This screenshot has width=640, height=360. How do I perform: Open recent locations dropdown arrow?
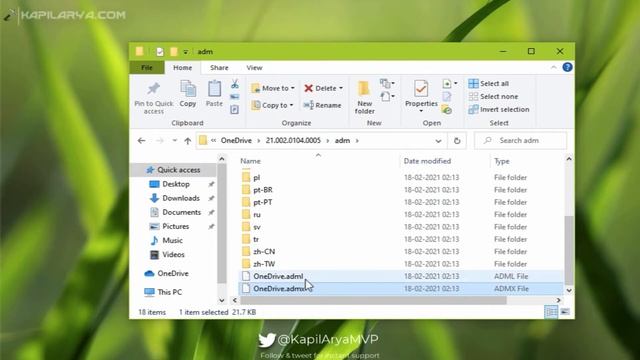pyautogui.click(x=174, y=141)
